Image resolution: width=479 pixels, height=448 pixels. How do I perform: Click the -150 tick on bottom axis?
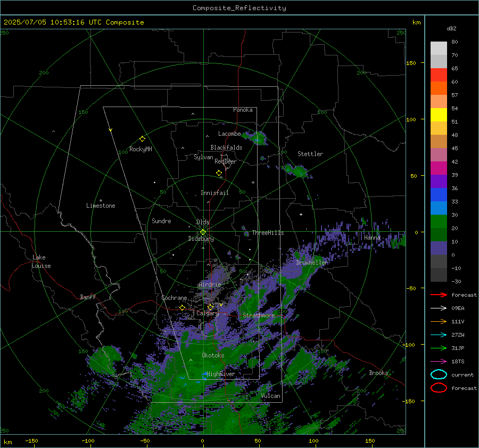(x=31, y=441)
